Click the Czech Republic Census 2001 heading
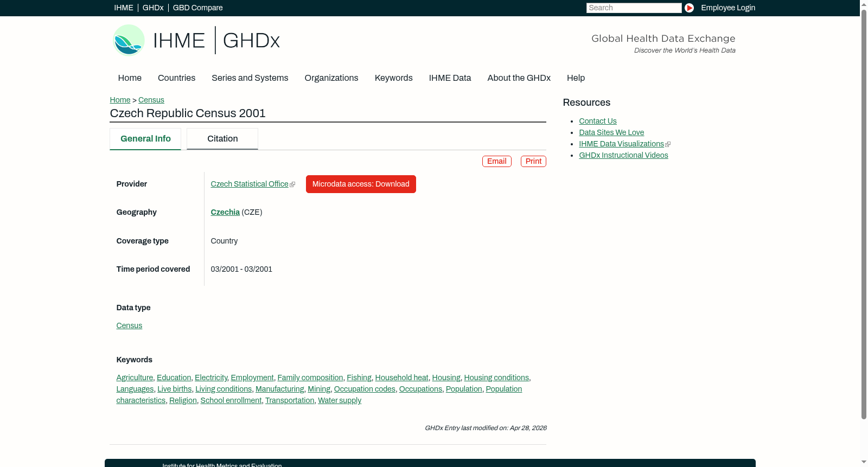 coord(188,113)
